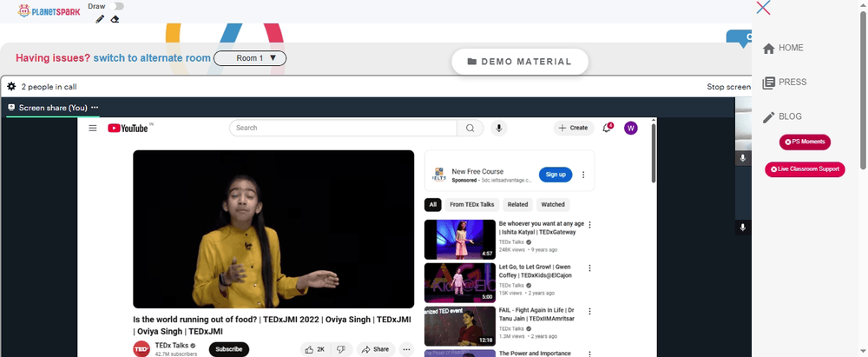The height and width of the screenshot is (357, 868).
Task: Click lower participant microphone icon
Action: coord(743,228)
